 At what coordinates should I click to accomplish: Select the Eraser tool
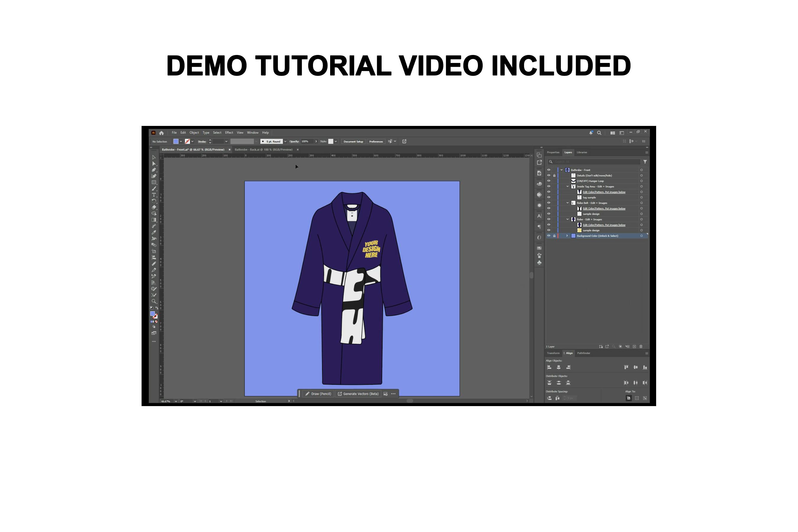pos(154,207)
